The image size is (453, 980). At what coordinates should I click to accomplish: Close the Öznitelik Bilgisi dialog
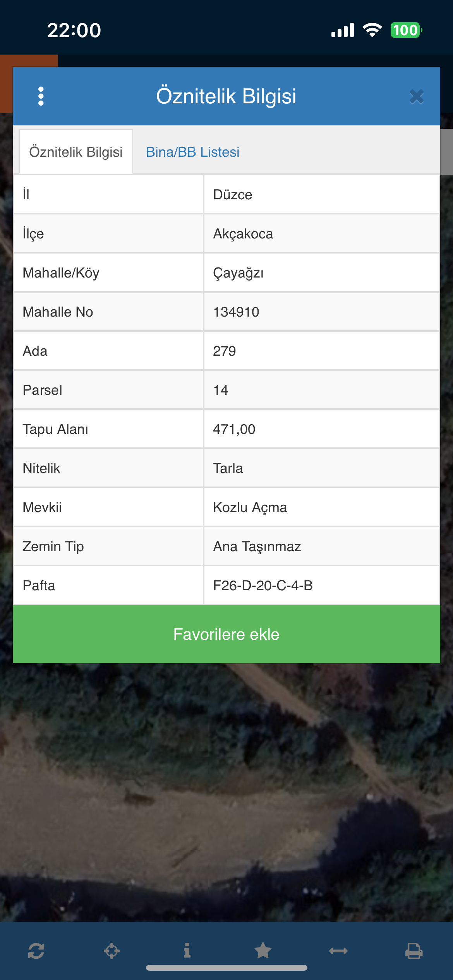pos(417,96)
